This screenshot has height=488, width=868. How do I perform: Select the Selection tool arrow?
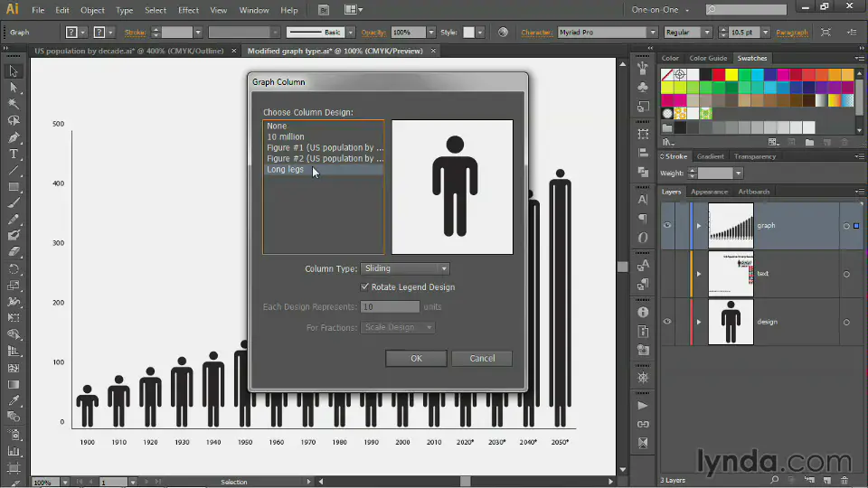coord(14,71)
